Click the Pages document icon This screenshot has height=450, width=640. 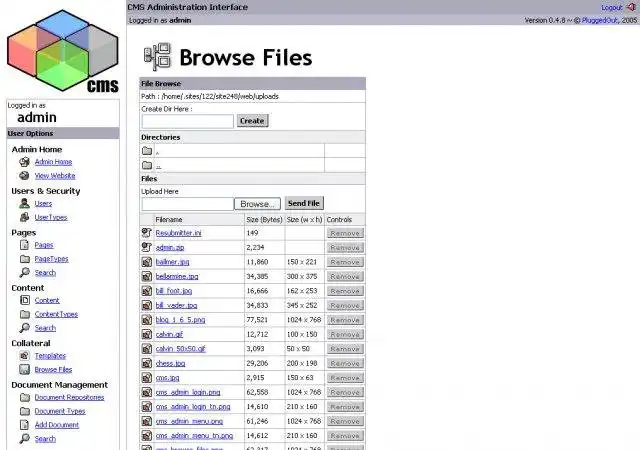24,245
